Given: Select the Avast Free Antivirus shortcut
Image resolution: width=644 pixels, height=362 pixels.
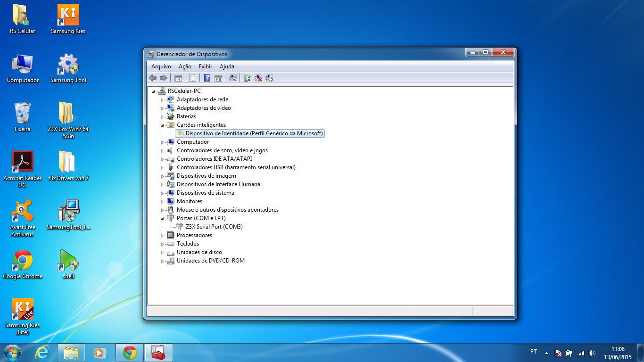Looking at the screenshot, I should 22,219.
